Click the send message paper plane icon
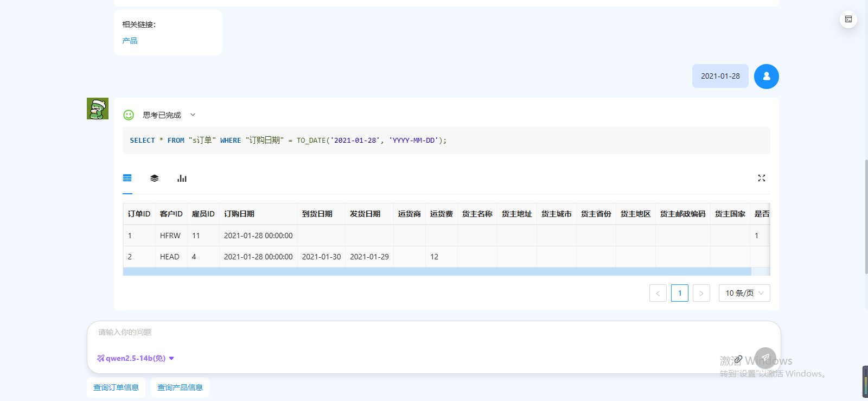This screenshot has width=868, height=401. point(765,358)
